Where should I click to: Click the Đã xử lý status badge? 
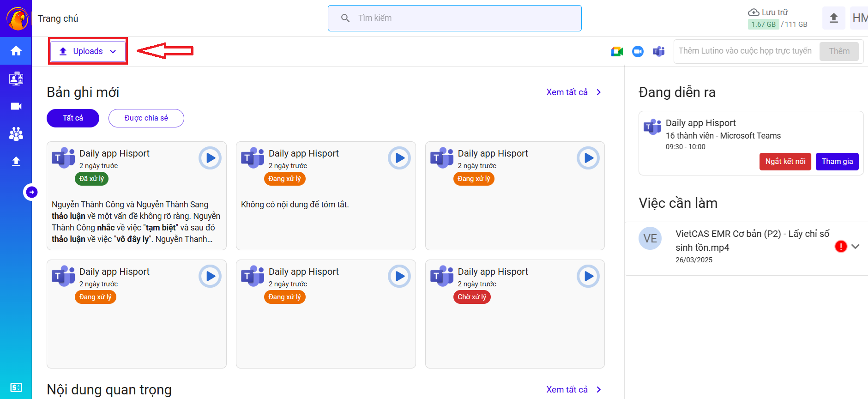[x=91, y=179]
